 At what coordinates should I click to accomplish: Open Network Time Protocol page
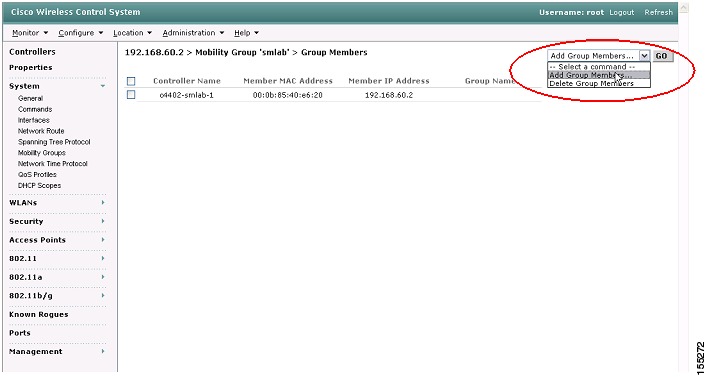click(x=53, y=163)
